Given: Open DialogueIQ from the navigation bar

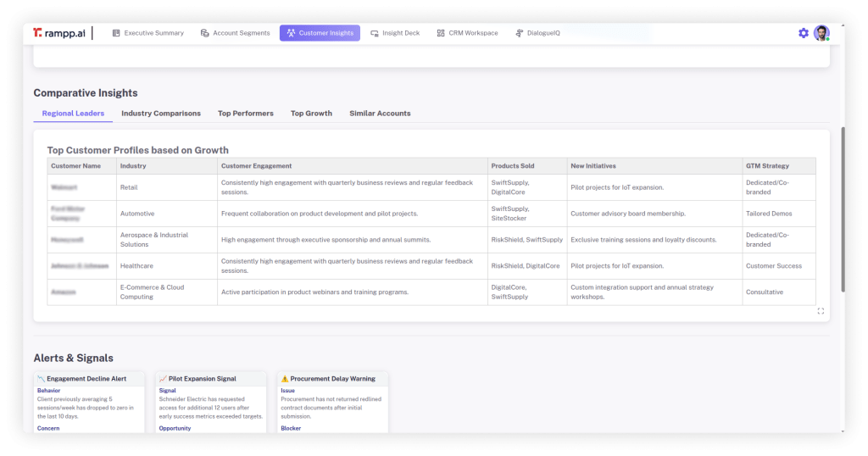Looking at the screenshot, I should pos(537,33).
